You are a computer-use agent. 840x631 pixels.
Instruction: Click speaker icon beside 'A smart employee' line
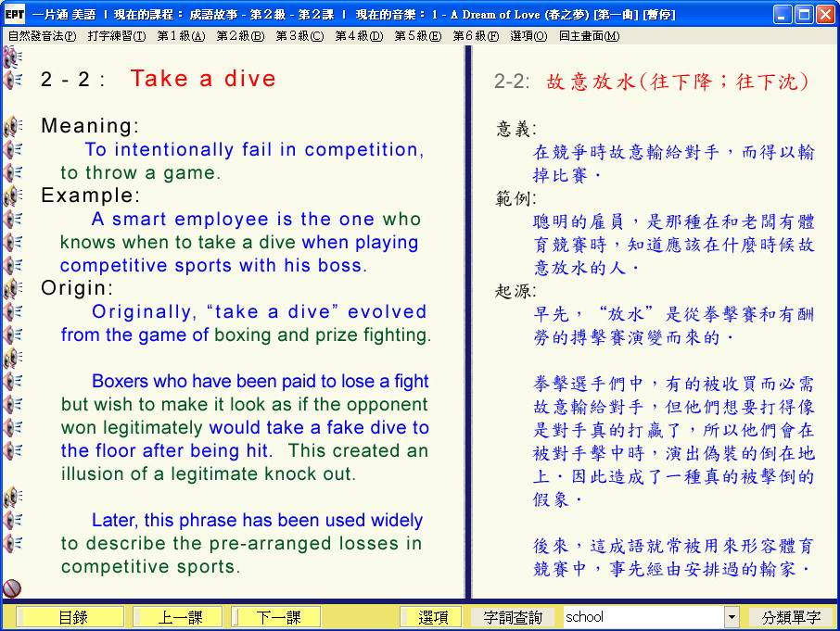pos(13,219)
